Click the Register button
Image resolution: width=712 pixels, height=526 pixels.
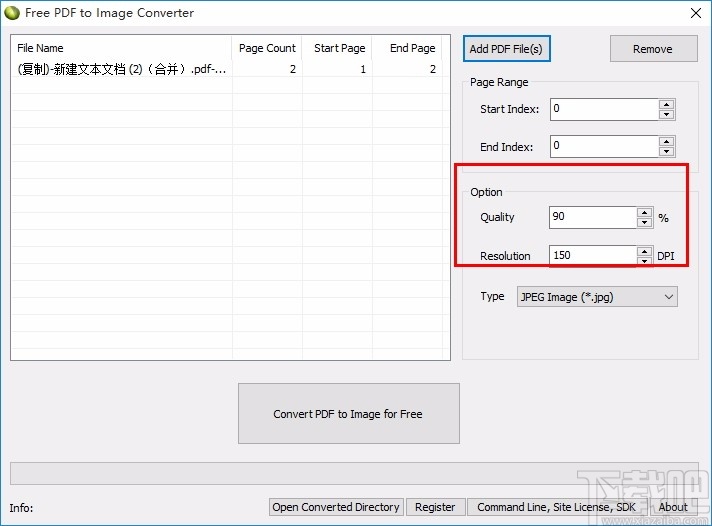click(435, 507)
